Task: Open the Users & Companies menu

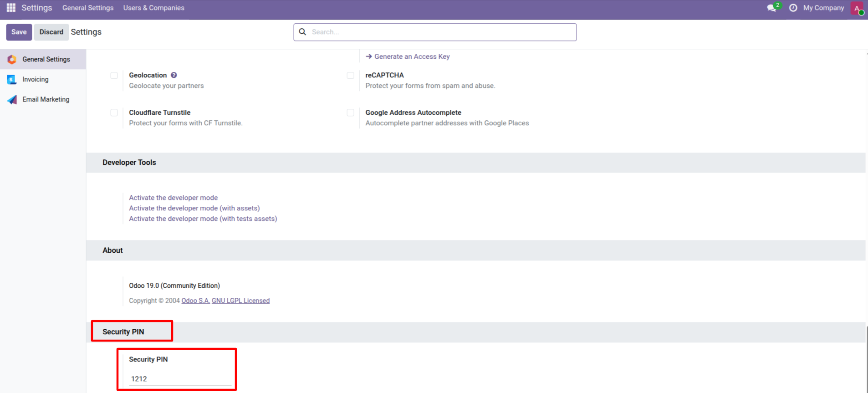Action: (x=153, y=8)
